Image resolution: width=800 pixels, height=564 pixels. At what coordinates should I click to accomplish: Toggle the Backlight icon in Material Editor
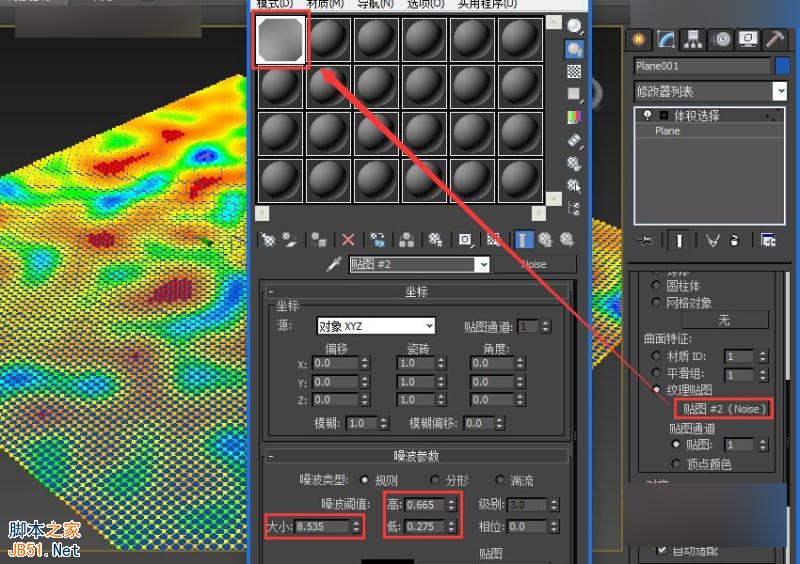click(x=574, y=49)
